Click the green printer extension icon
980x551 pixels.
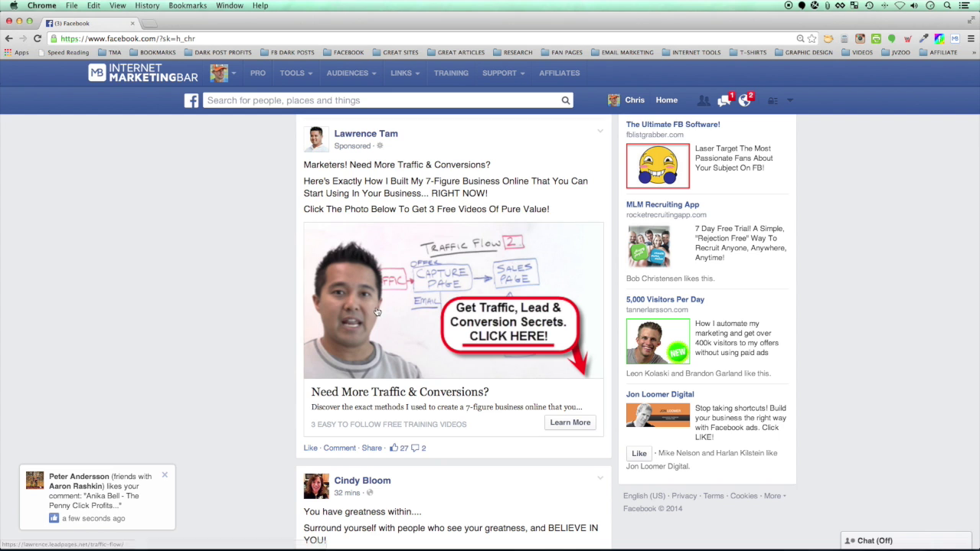pyautogui.click(x=876, y=38)
